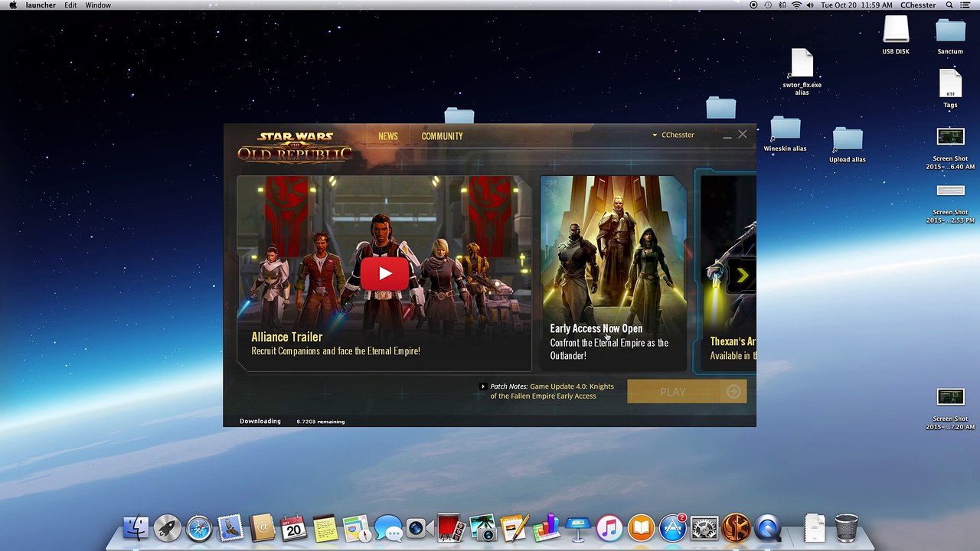Open the App Store from the Dock
Screen dimensions: 980x551
[x=673, y=527]
